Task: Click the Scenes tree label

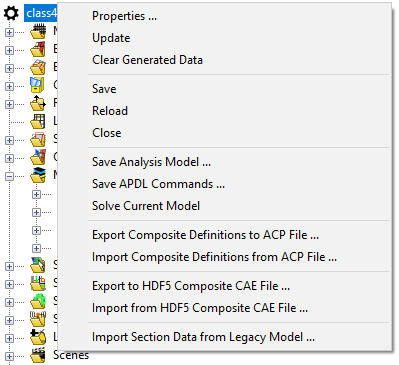Action: (71, 355)
